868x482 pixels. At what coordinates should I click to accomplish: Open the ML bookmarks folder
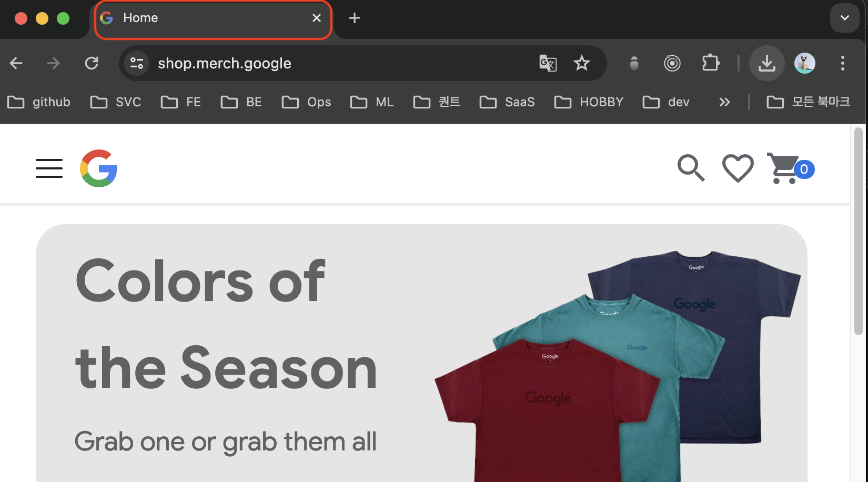[372, 102]
